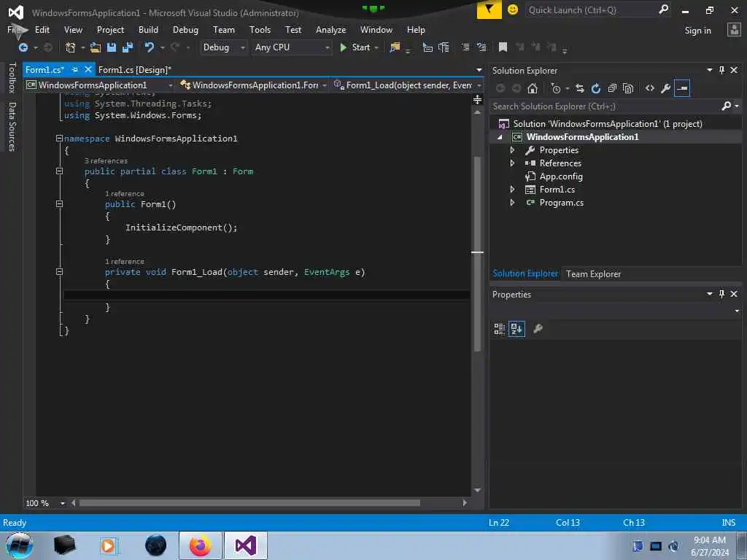This screenshot has width=747, height=560.
Task: Toggle Preview Selected Items in Solution Explorer
Action: [682, 88]
